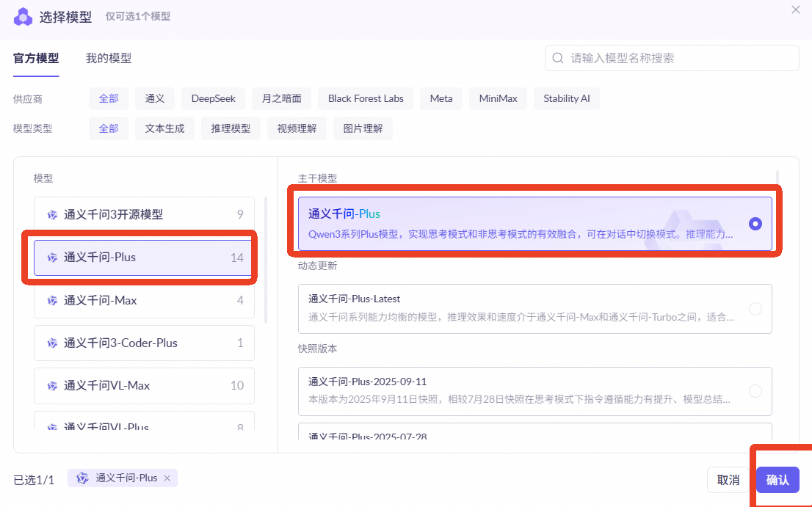Open the 通义千问VL-Max group
The image size is (812, 507).
(x=144, y=386)
